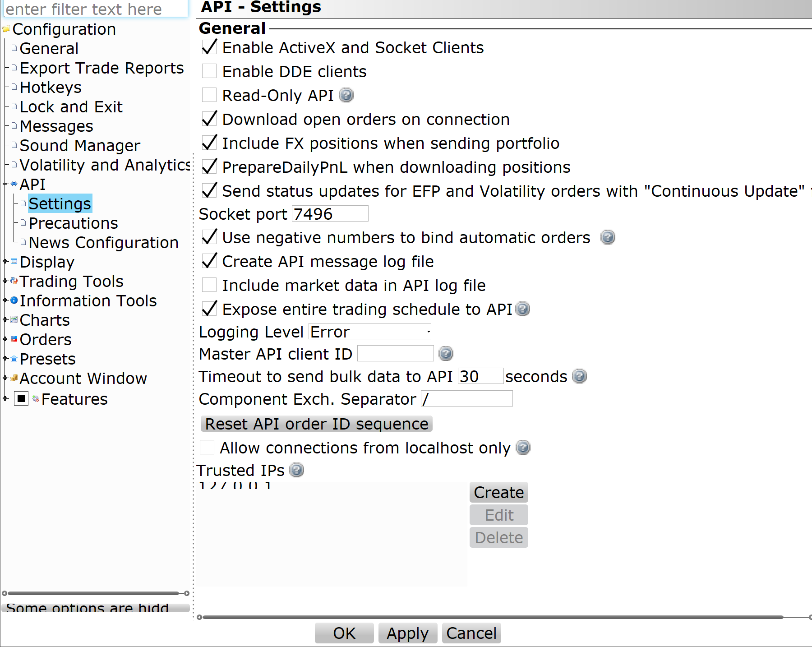812x647 pixels.
Task: Click the Reset API order ID sequence button
Action: (316, 424)
